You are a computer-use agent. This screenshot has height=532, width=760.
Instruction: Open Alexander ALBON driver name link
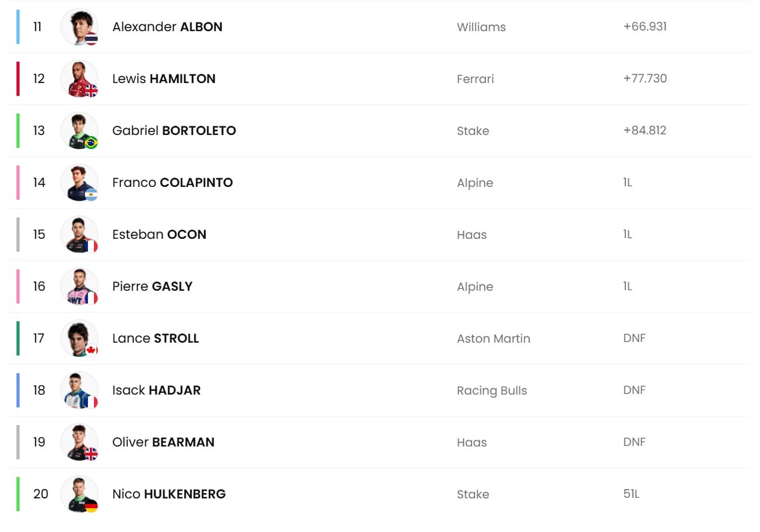(167, 27)
